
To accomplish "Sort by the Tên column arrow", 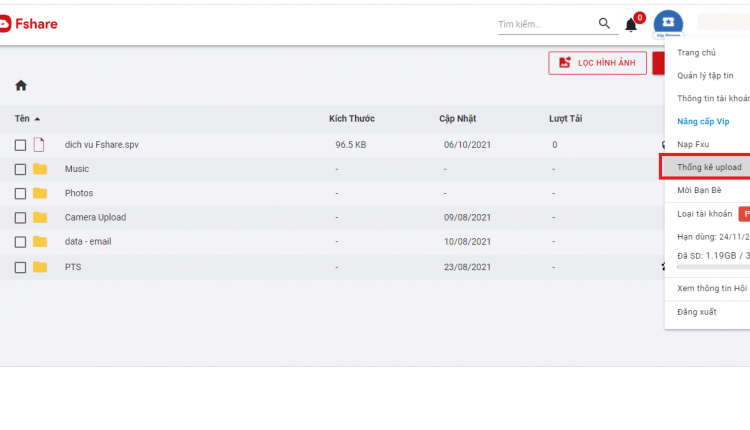I will point(37,119).
